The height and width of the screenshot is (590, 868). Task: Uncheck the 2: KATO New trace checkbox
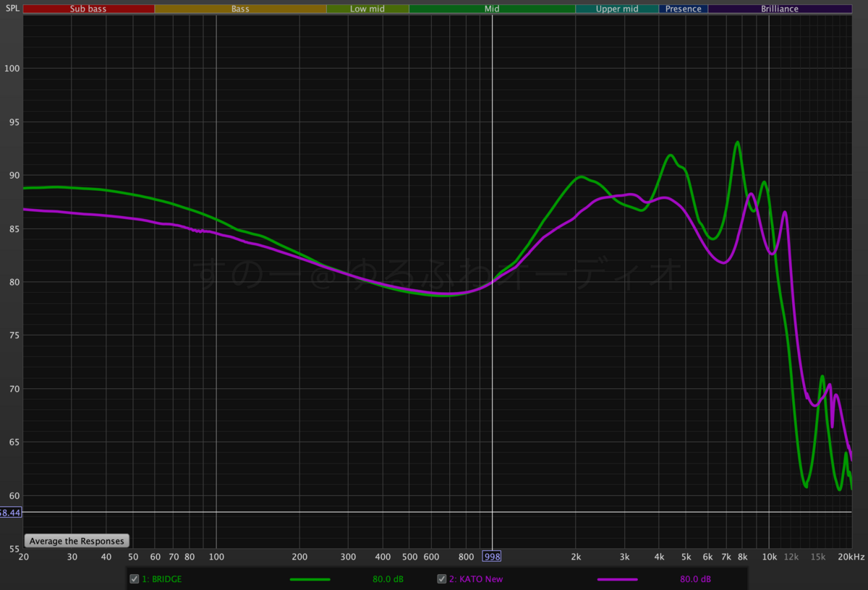pos(442,579)
